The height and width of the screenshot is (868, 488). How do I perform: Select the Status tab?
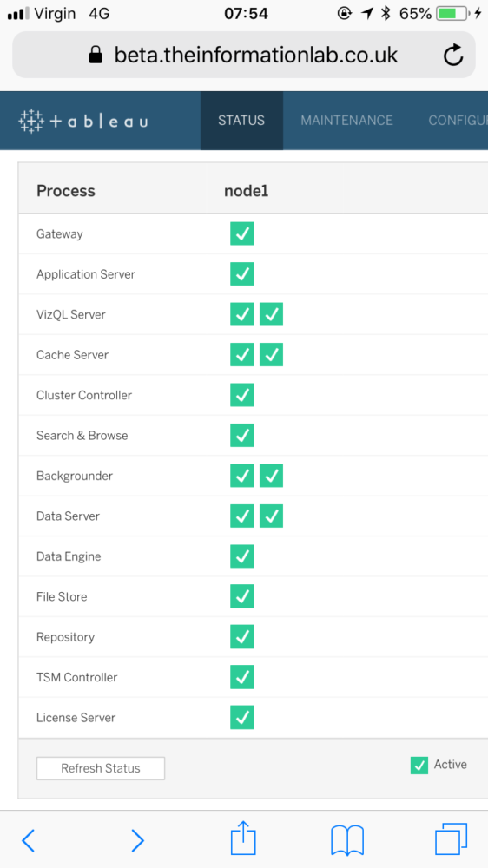[x=241, y=120]
